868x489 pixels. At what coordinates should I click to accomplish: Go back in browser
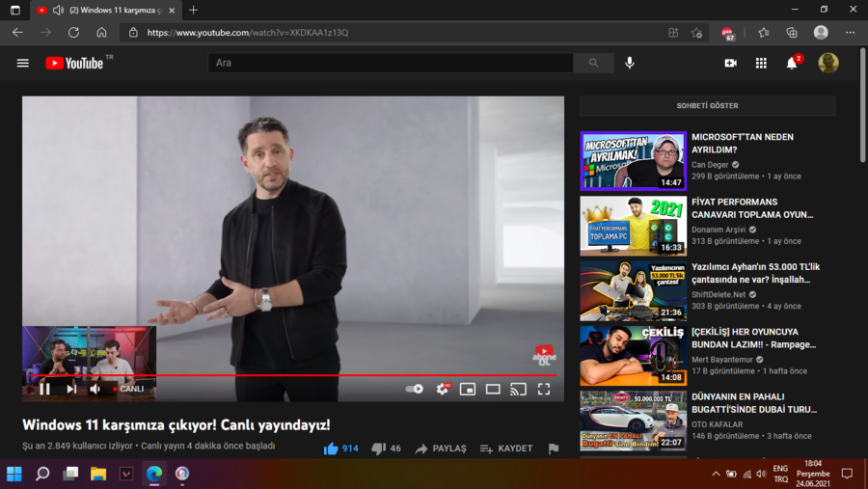17,33
